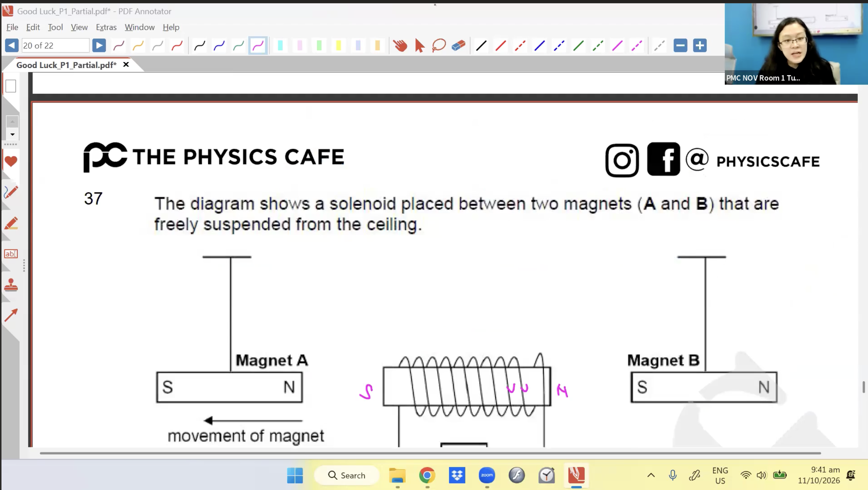This screenshot has width=868, height=490.
Task: Go to next page arrow
Action: coord(99,45)
